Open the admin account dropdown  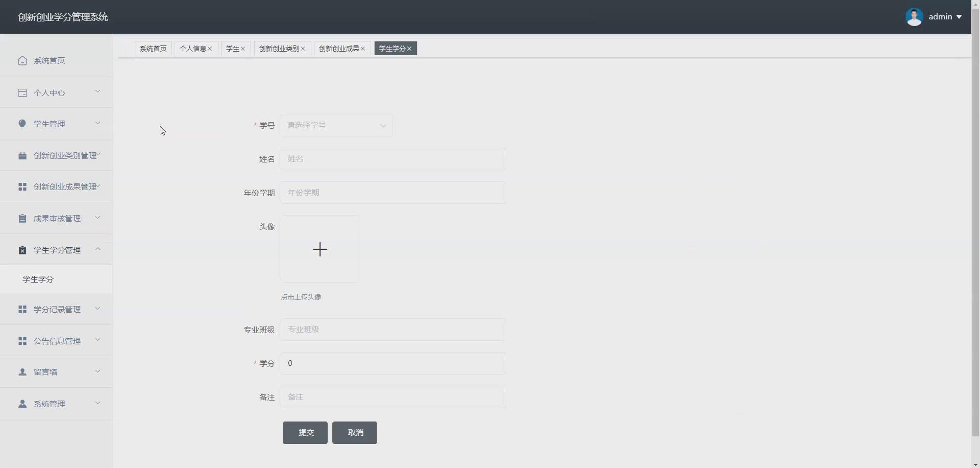[942, 16]
